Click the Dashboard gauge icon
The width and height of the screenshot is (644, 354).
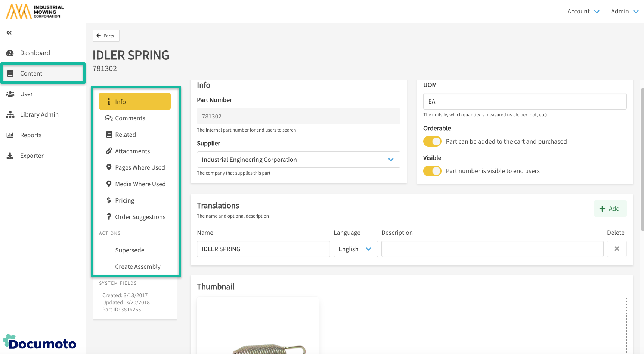[10, 53]
